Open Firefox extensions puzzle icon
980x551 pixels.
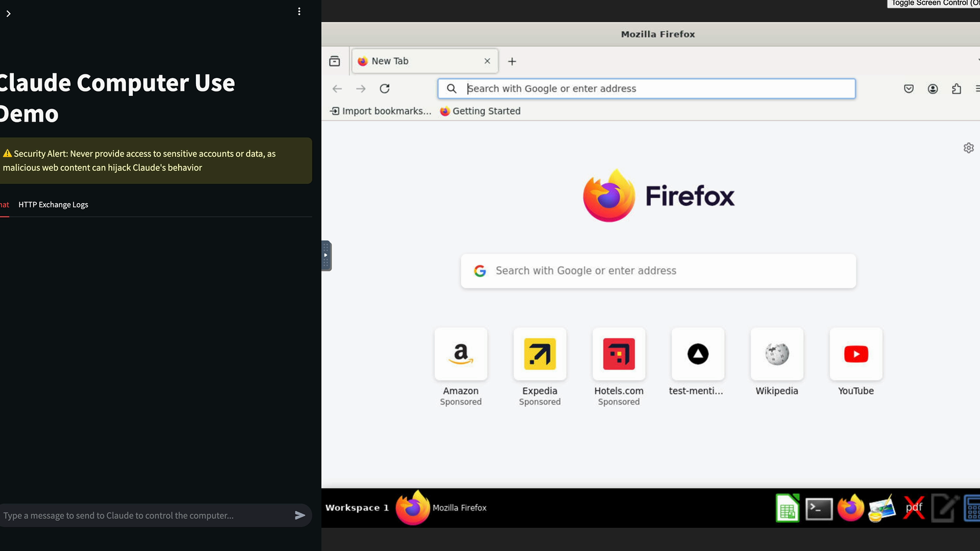pos(957,89)
